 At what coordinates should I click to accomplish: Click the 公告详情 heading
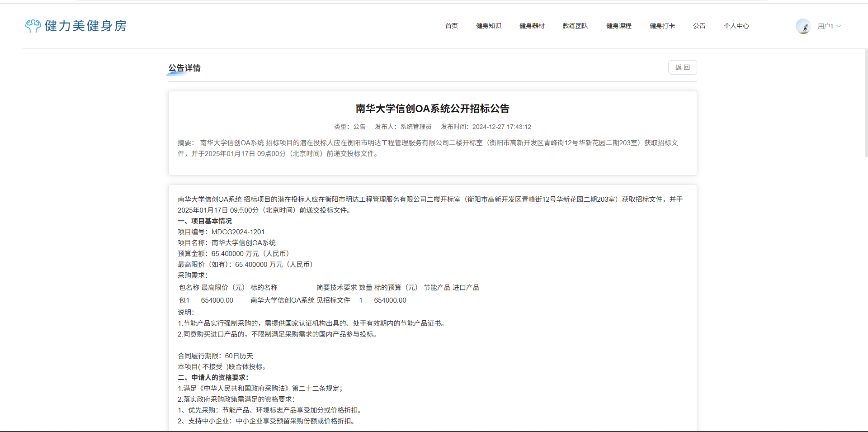[184, 68]
